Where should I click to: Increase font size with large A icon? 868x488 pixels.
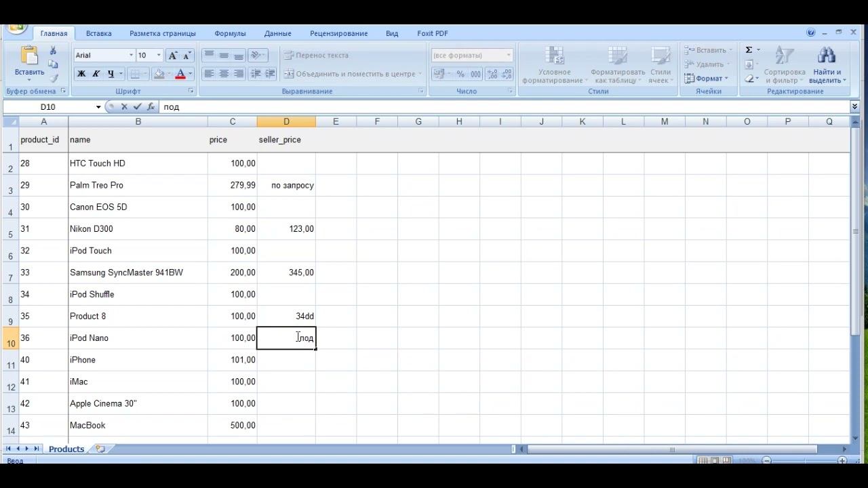172,56
